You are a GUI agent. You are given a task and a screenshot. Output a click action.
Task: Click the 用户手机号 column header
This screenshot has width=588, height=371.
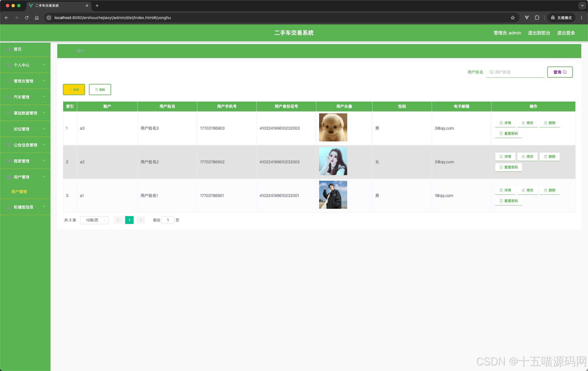pos(227,106)
